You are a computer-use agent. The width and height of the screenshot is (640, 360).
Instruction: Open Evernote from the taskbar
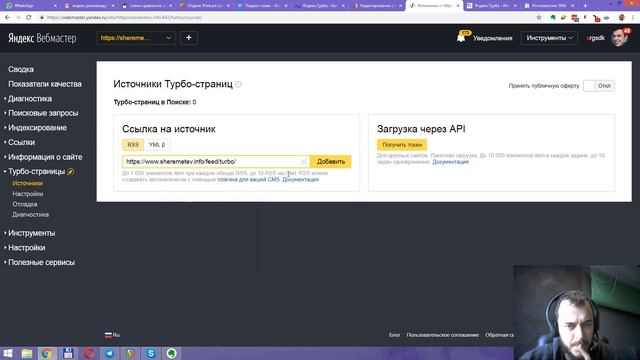(x=171, y=353)
